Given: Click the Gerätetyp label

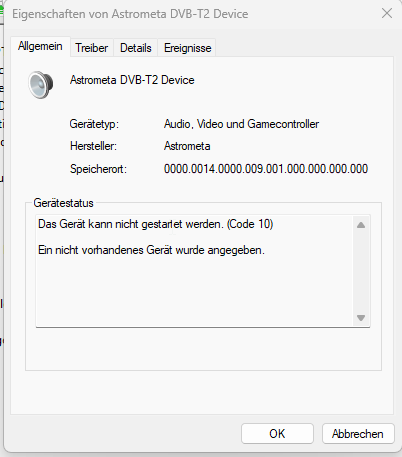Looking at the screenshot, I should [94, 124].
